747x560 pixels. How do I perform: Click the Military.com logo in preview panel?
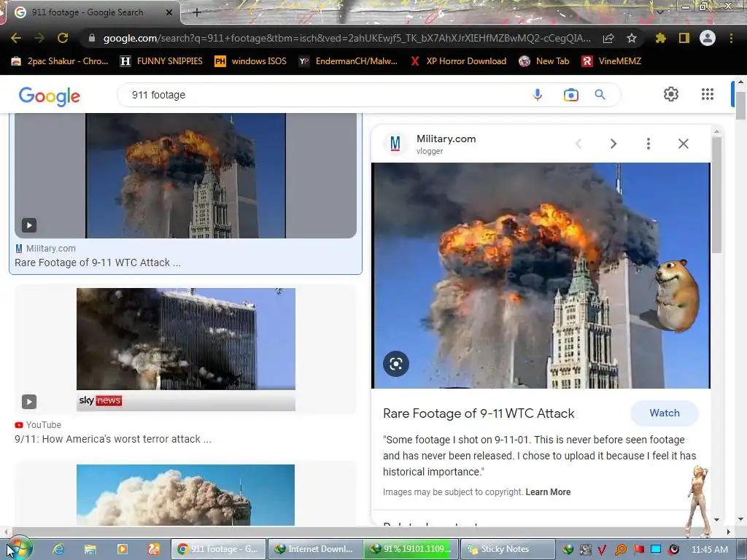[x=395, y=144]
